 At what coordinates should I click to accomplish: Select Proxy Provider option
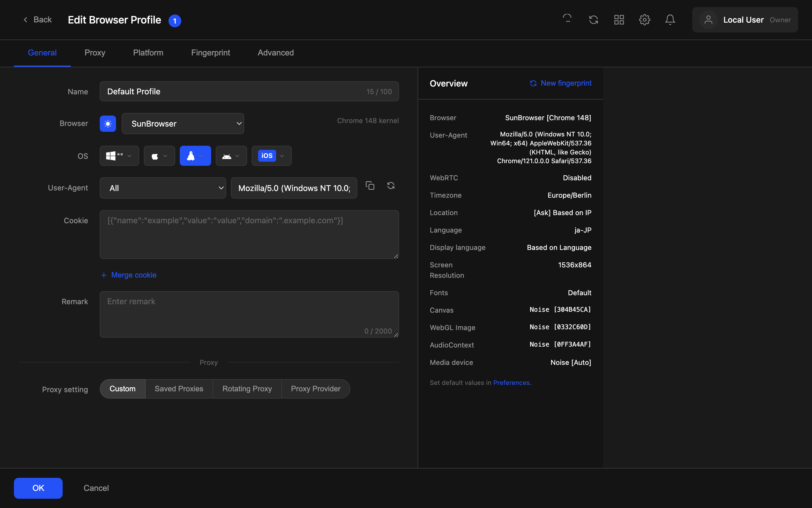[316, 389]
